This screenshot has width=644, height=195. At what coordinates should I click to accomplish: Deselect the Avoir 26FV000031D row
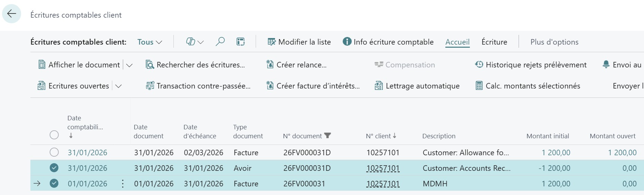(54, 168)
